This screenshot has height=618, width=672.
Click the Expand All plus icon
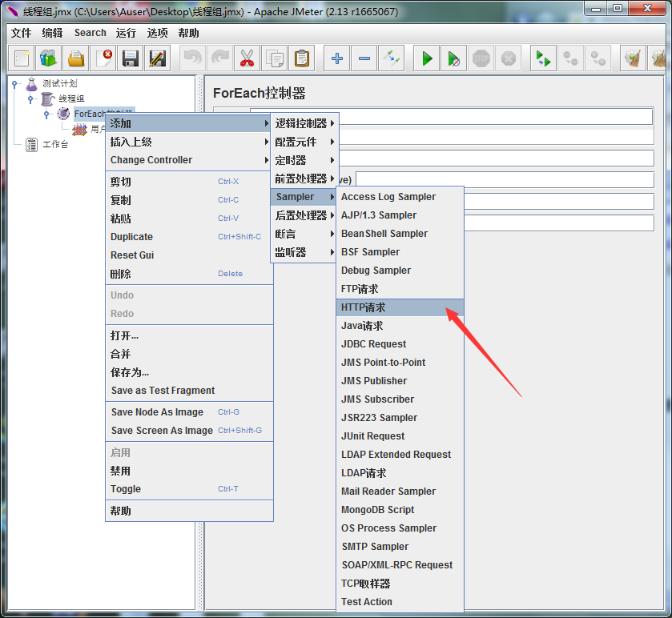click(337, 58)
